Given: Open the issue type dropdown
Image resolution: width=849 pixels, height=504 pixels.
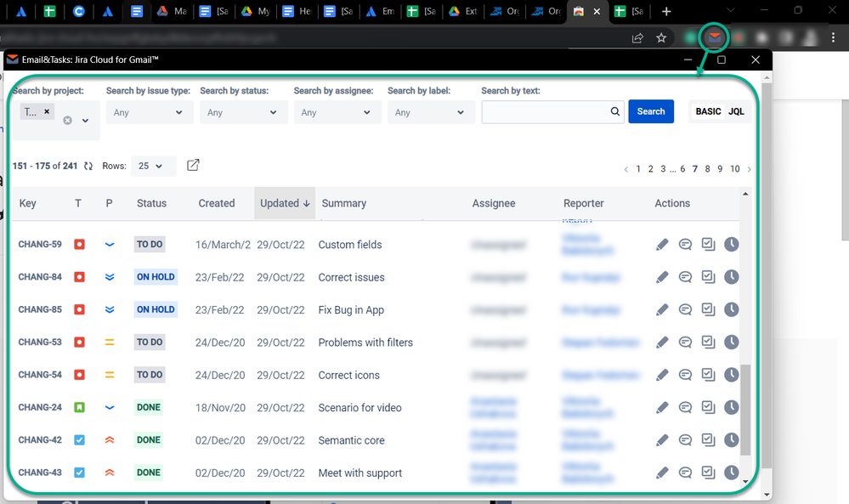Looking at the screenshot, I should [150, 112].
